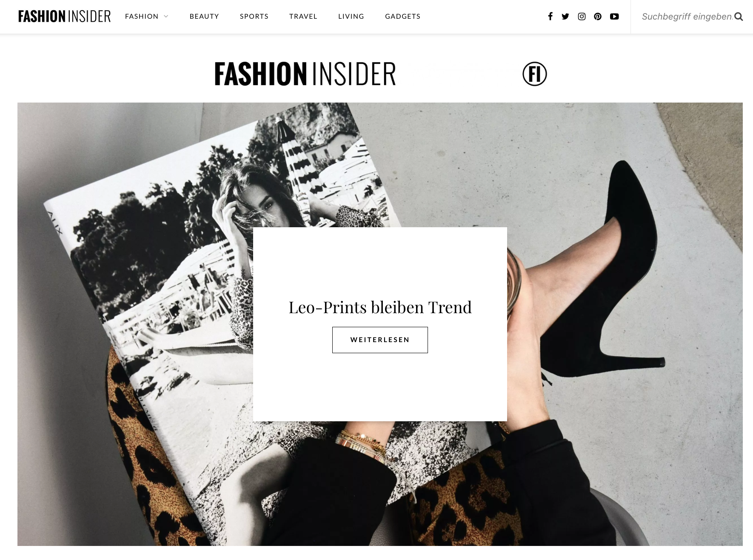Open the Living menu item
This screenshot has height=560, width=753.
point(351,16)
